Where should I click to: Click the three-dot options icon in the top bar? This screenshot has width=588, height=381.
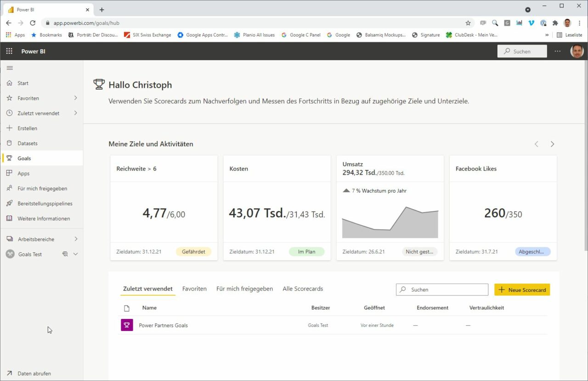pyautogui.click(x=557, y=51)
